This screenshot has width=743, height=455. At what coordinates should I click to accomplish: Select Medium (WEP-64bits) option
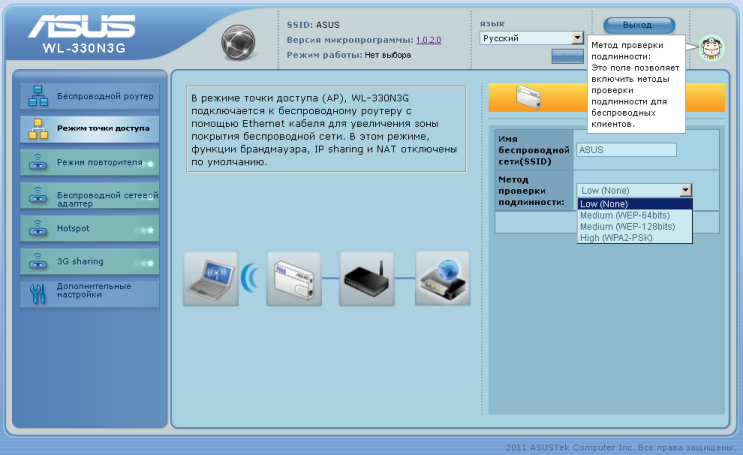tap(635, 215)
